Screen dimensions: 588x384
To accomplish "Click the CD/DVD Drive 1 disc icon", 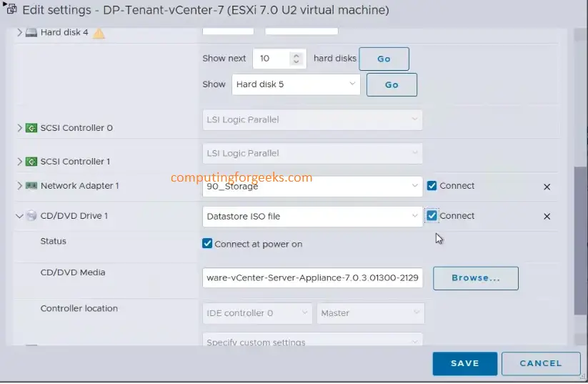I will coord(31,216).
